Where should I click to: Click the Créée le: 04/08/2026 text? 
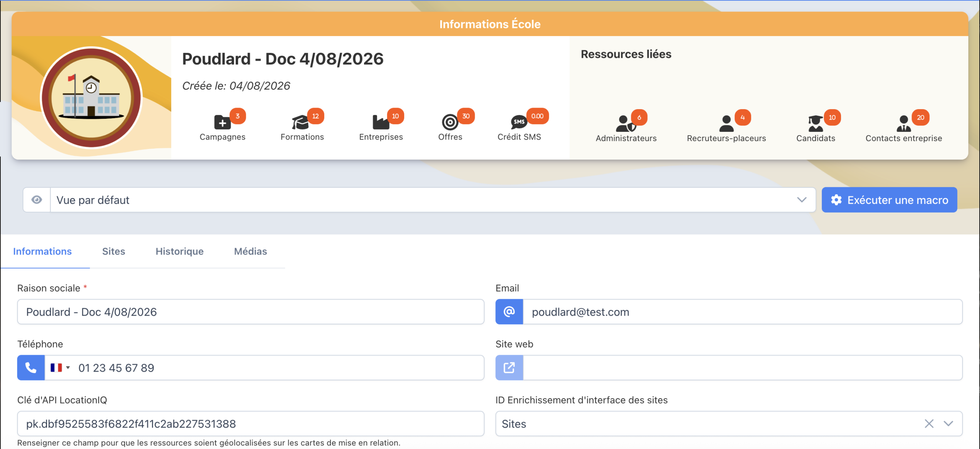(x=236, y=85)
